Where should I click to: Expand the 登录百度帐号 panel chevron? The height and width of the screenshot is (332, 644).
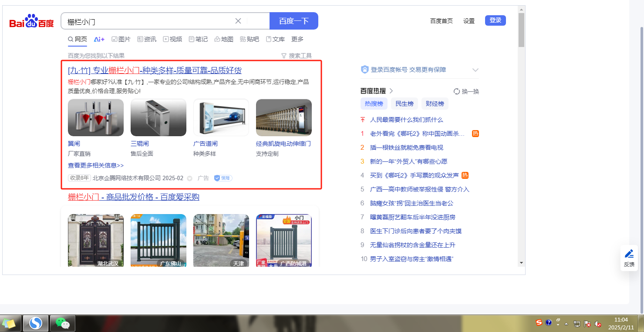click(475, 70)
